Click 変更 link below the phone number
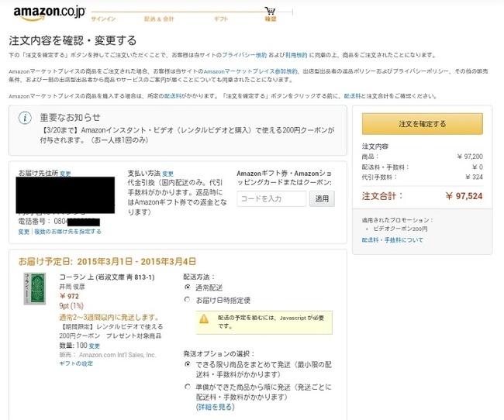Screen dimensions: 504x420 pyautogui.click(x=24, y=232)
